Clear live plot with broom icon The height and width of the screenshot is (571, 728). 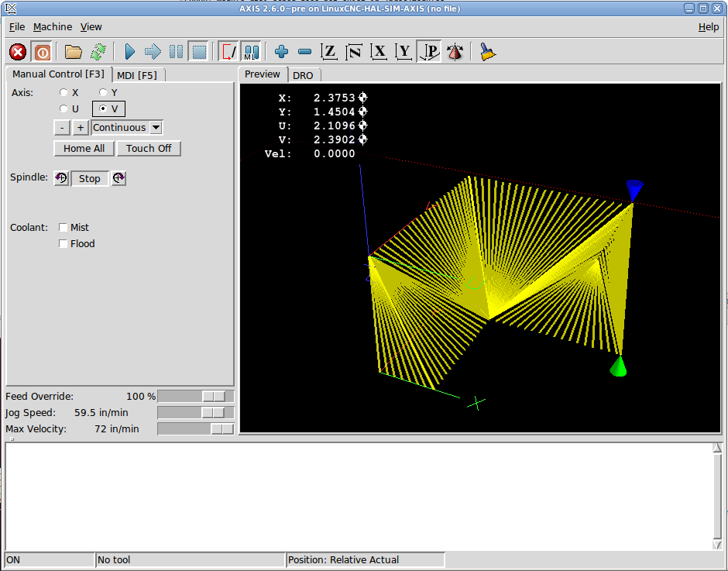point(487,52)
